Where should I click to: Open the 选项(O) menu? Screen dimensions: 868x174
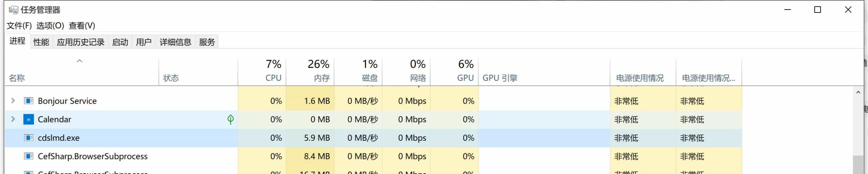pos(50,26)
